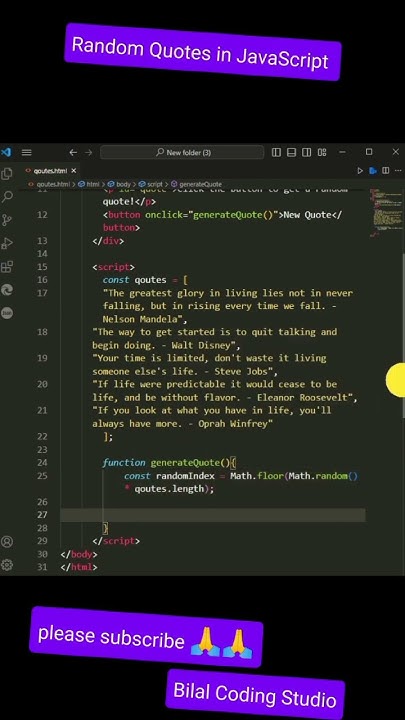Open the Extensions view

(7, 267)
